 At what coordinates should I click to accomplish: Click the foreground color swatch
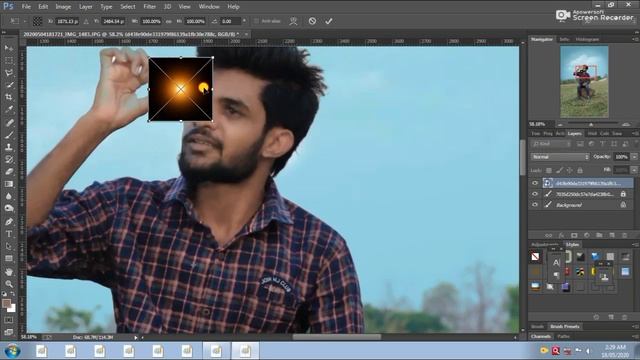pos(6,303)
